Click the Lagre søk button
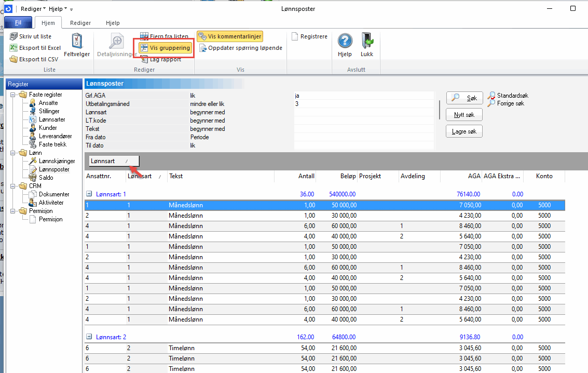The width and height of the screenshot is (588, 373). 464,132
